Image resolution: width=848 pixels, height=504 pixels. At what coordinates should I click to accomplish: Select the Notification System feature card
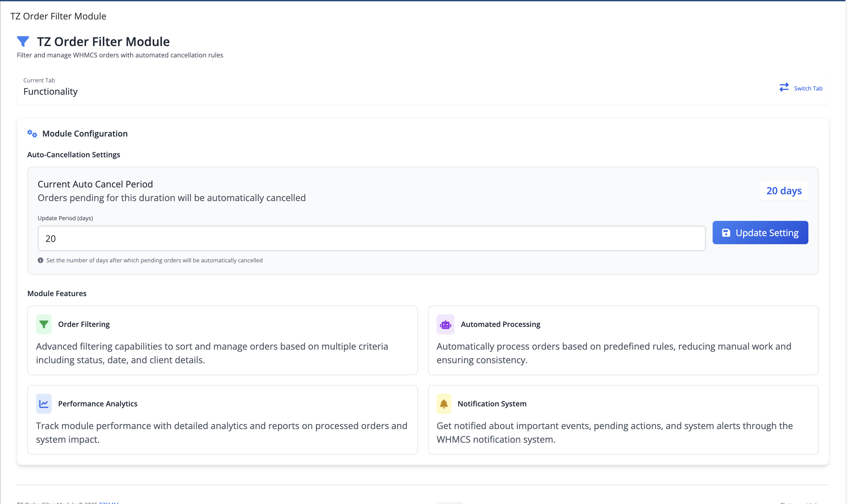623,420
